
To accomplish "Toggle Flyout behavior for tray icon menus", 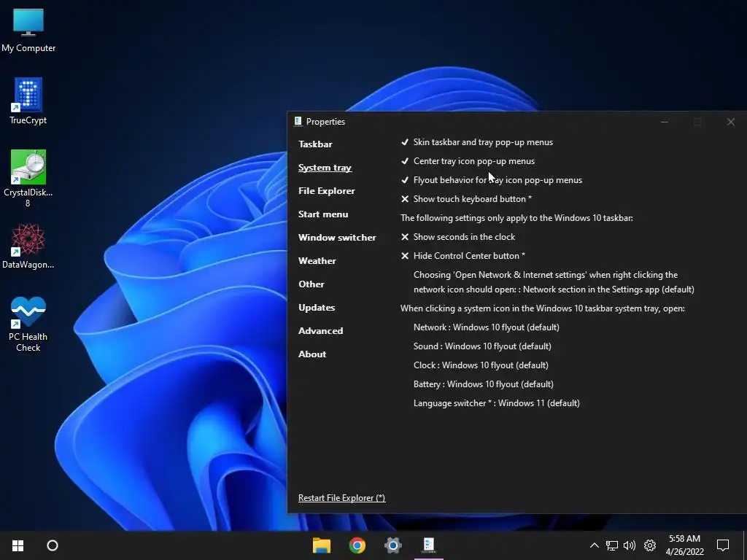I will click(492, 180).
